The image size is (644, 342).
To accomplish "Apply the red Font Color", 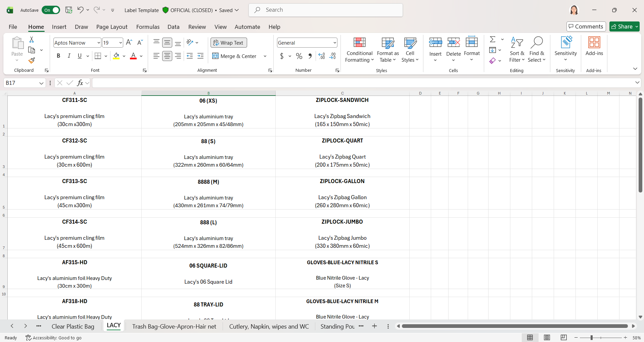I will pos(133,56).
